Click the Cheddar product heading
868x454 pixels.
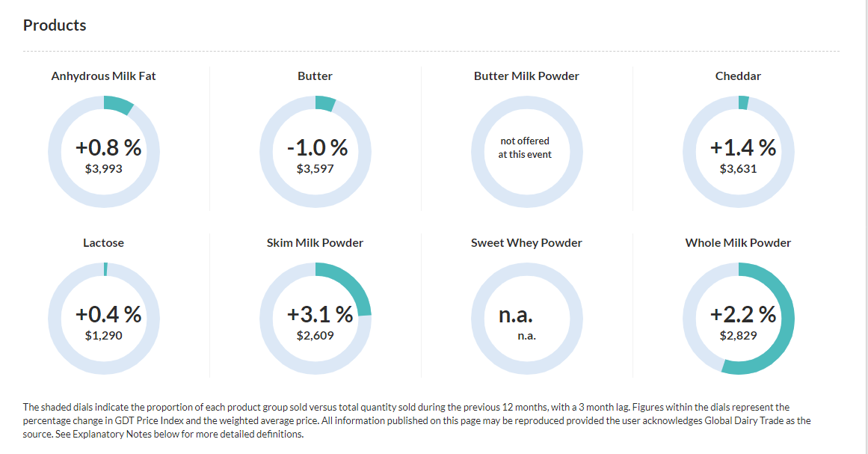(x=738, y=76)
